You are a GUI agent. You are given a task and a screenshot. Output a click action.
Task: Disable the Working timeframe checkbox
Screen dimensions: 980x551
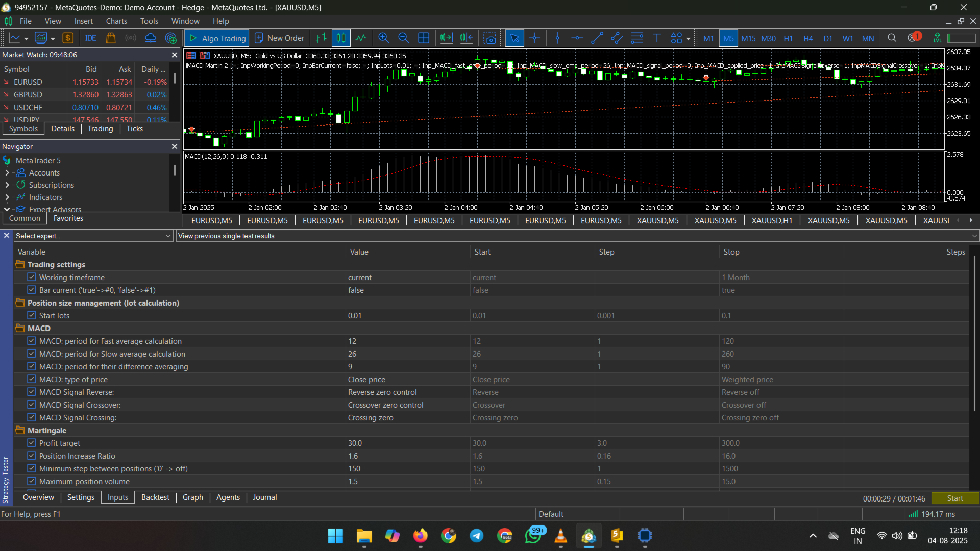point(32,277)
